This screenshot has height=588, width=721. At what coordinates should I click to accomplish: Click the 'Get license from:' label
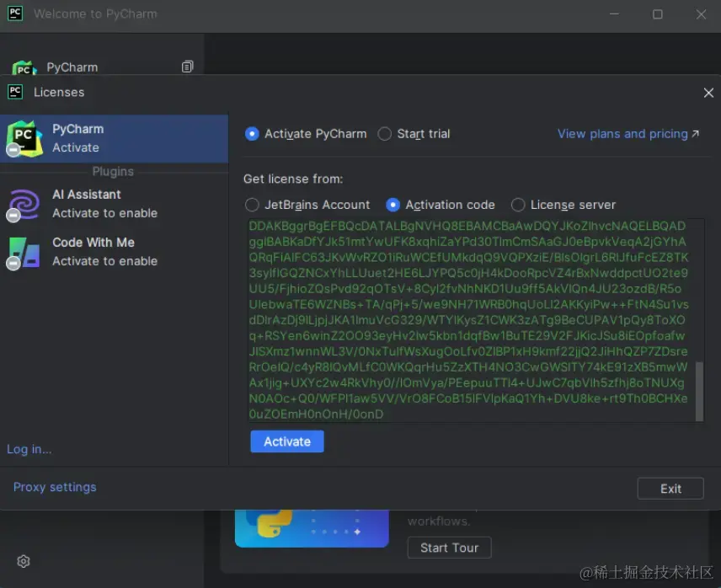(293, 179)
